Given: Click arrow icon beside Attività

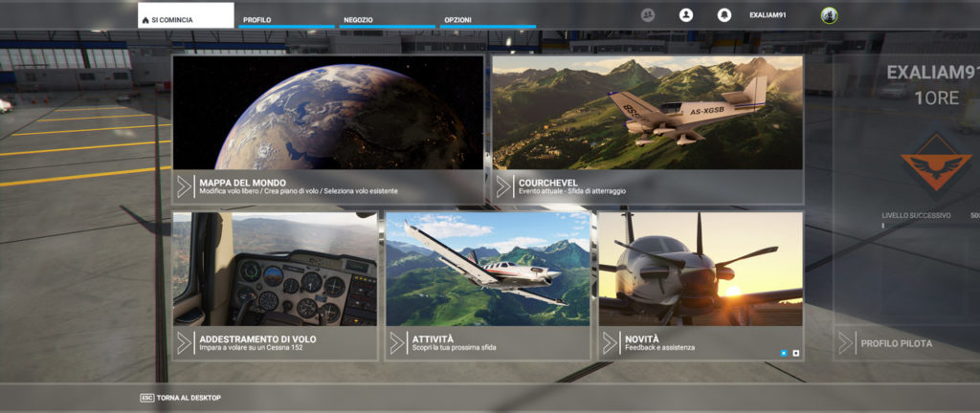Looking at the screenshot, I should point(397,343).
